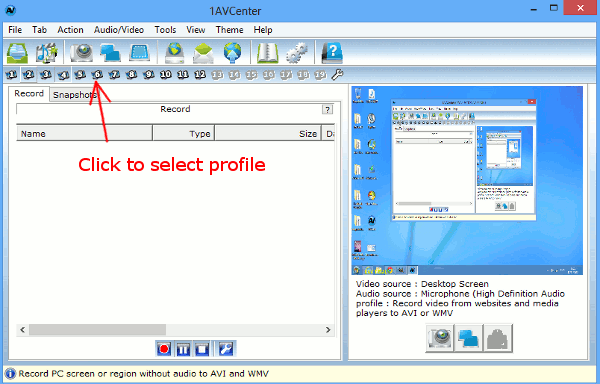
Task: Select profile number 12
Action: click(200, 74)
